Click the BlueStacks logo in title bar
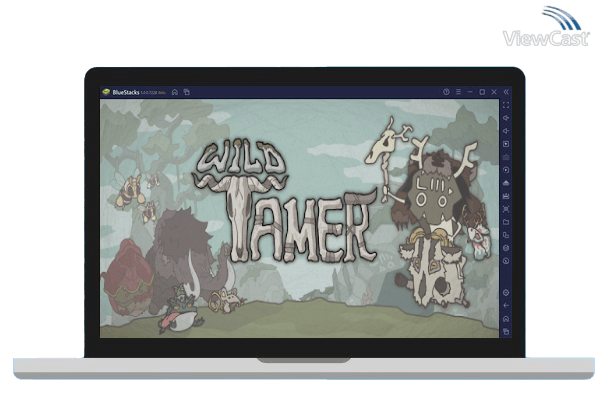 (x=106, y=92)
